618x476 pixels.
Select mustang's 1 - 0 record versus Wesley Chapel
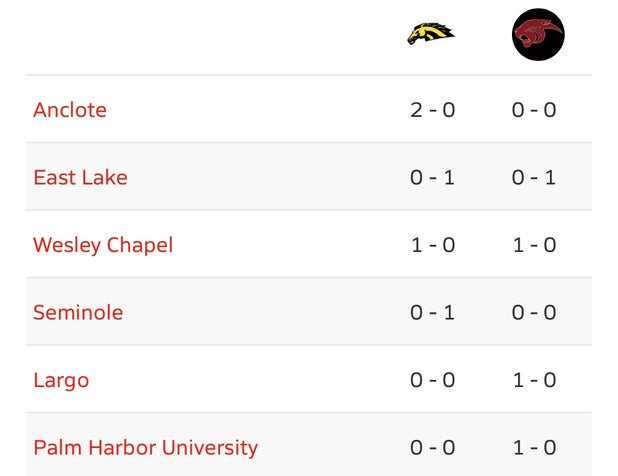432,245
